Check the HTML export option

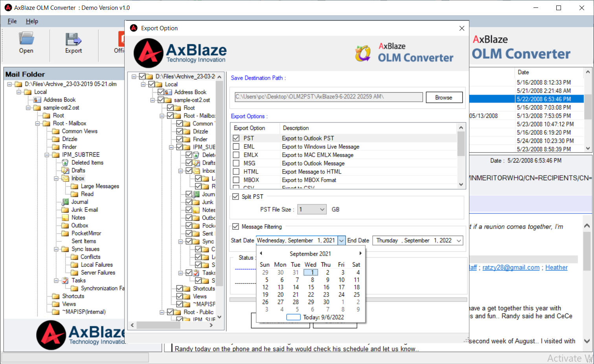[236, 172]
